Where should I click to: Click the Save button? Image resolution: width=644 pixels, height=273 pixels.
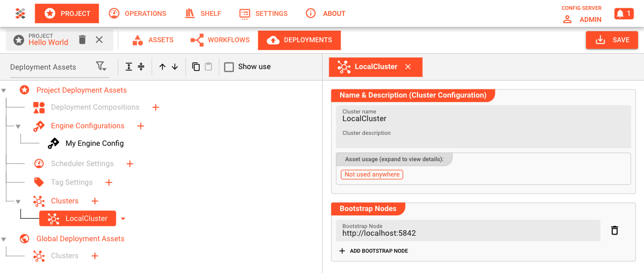[612, 40]
